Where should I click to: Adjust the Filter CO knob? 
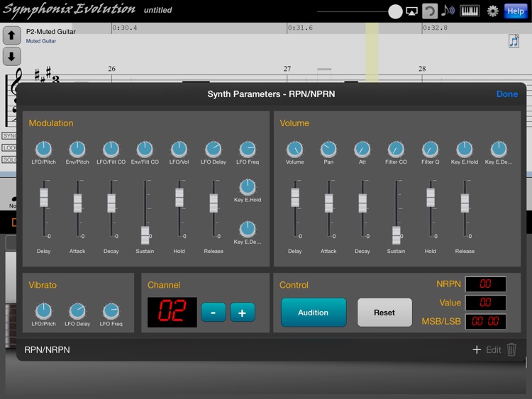point(396,149)
